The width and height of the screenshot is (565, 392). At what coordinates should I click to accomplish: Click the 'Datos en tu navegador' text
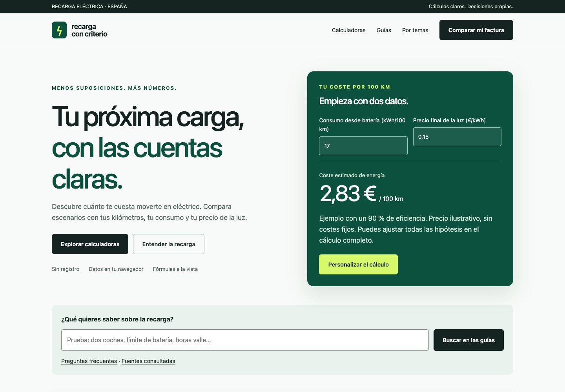(x=116, y=269)
